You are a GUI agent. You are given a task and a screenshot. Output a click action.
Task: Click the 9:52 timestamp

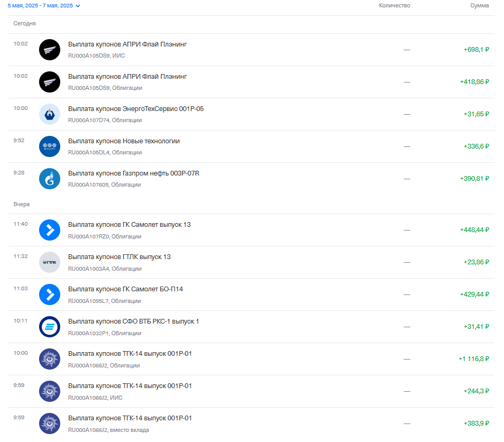click(19, 140)
